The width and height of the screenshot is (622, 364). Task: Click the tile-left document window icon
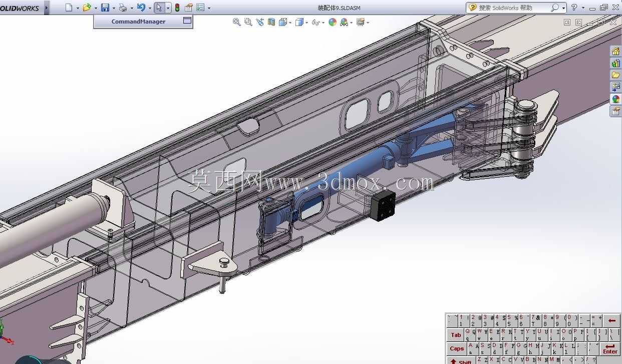click(567, 23)
